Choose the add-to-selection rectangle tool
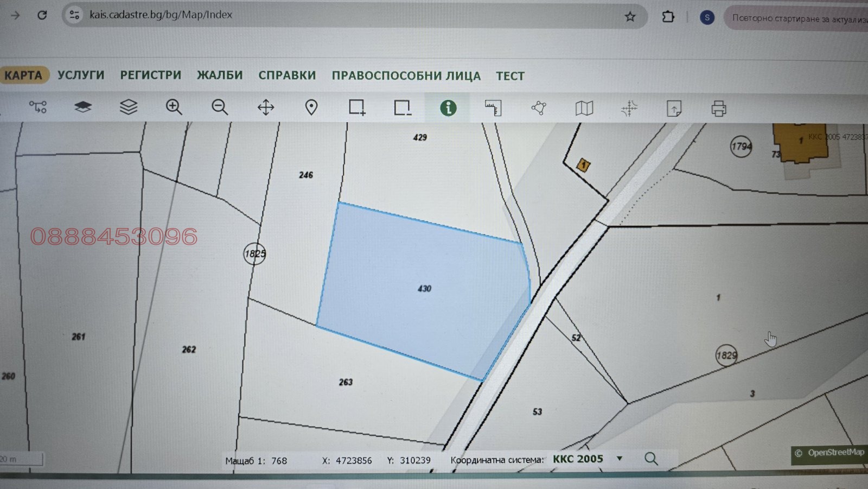The height and width of the screenshot is (489, 868). (x=356, y=107)
